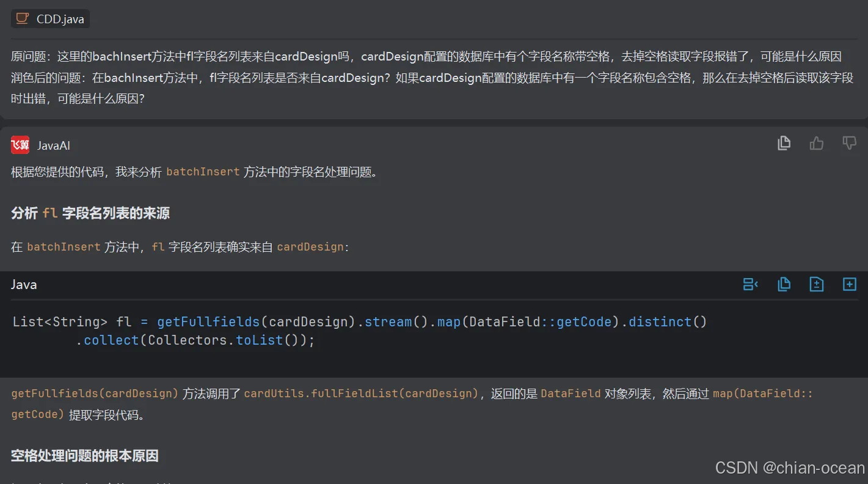Collapse the Java code block

751,284
